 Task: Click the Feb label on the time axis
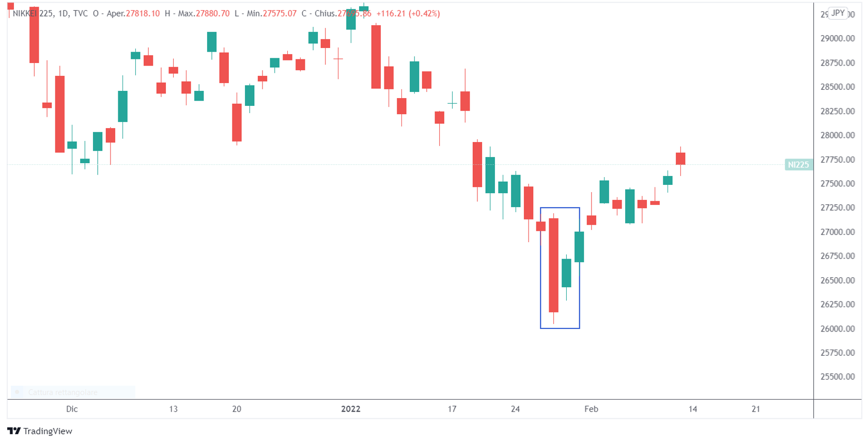click(x=591, y=409)
